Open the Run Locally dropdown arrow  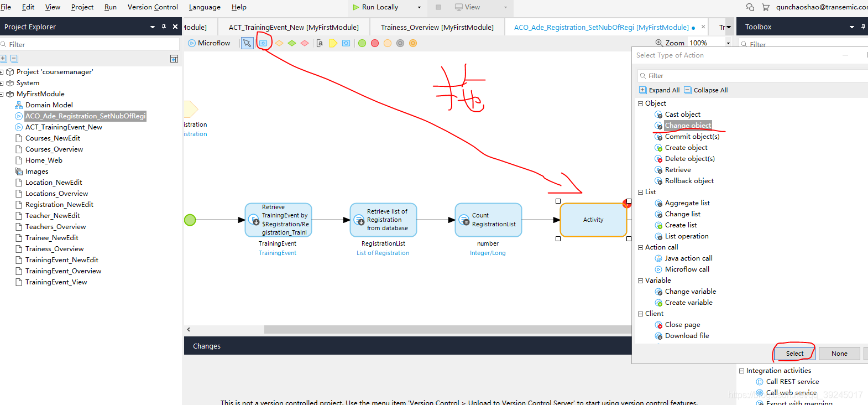pyautogui.click(x=419, y=7)
